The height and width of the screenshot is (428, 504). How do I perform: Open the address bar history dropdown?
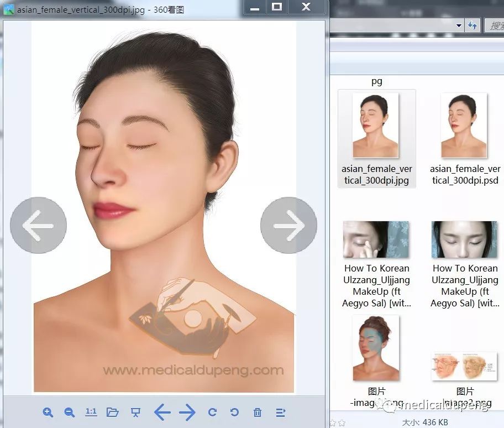tap(459, 25)
